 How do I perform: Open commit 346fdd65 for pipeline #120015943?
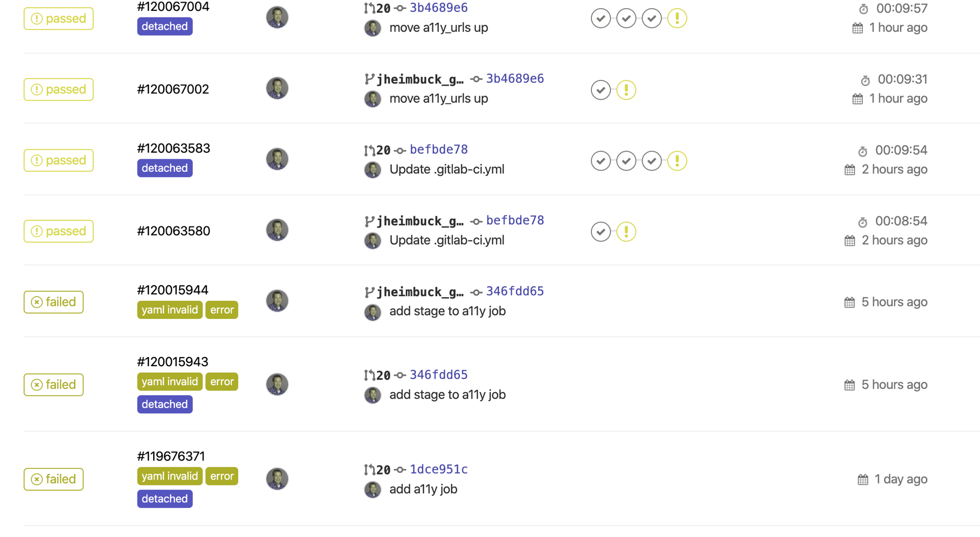tap(438, 375)
